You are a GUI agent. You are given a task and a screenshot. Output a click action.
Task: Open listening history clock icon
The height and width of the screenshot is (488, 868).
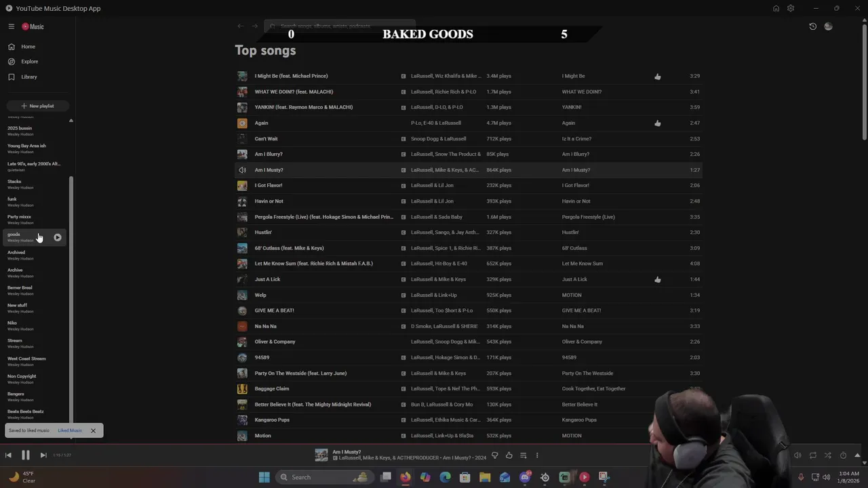[x=812, y=26]
